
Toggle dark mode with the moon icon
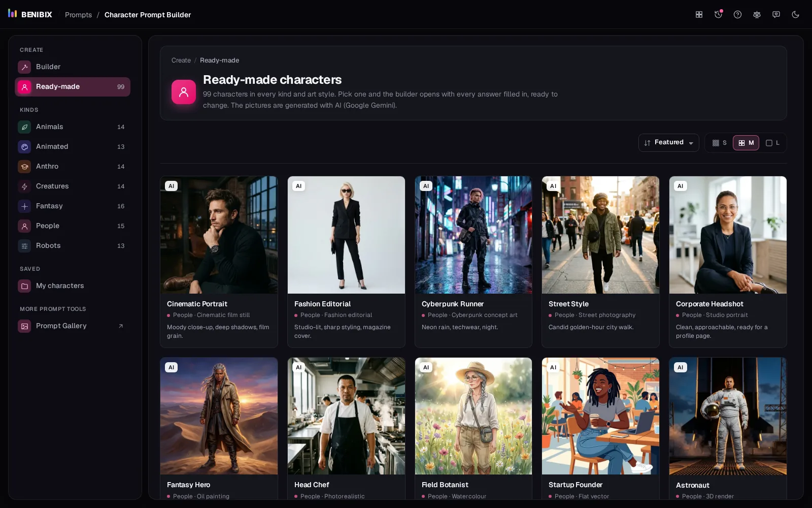pos(795,15)
